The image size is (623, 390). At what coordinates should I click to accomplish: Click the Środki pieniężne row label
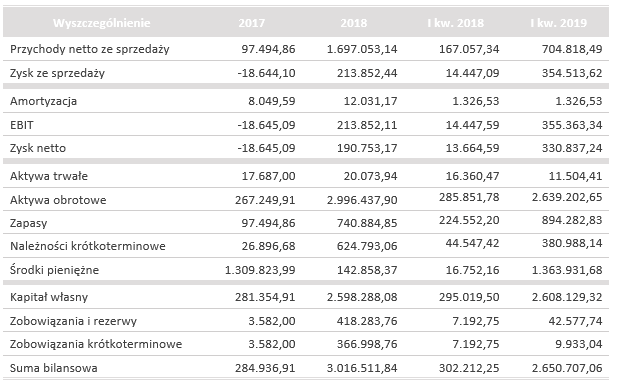click(x=54, y=270)
